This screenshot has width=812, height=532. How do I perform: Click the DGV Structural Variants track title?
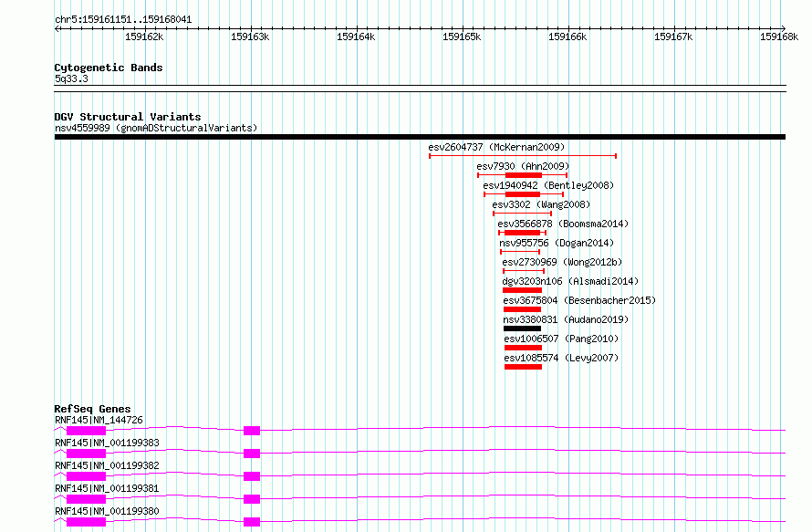[128, 117]
